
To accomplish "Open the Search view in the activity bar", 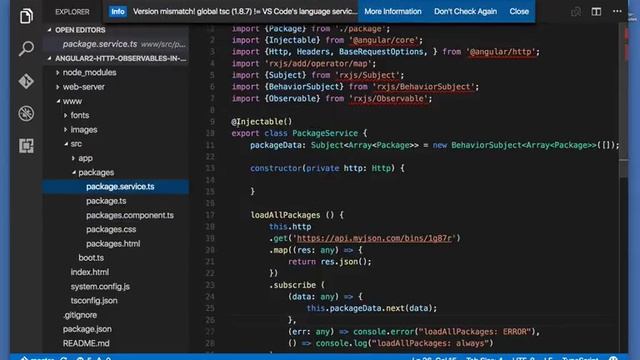I will (26, 49).
